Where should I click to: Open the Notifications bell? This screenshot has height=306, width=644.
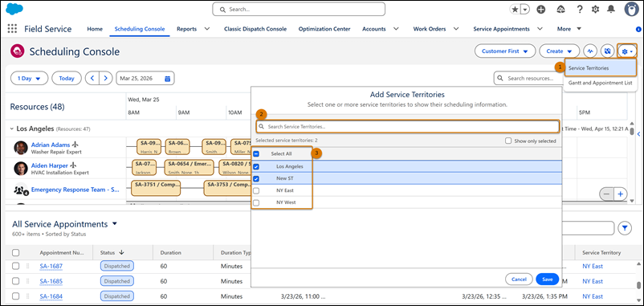click(x=611, y=10)
